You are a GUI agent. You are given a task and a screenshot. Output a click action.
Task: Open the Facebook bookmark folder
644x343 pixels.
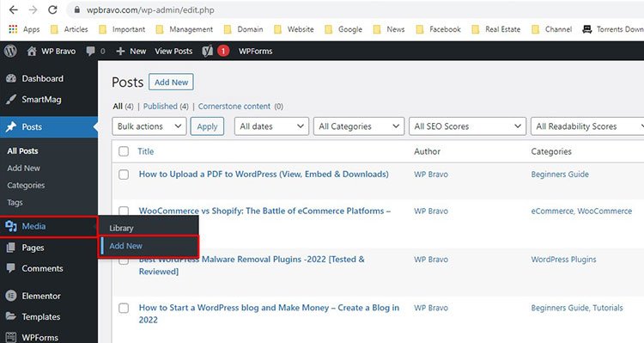point(438,29)
